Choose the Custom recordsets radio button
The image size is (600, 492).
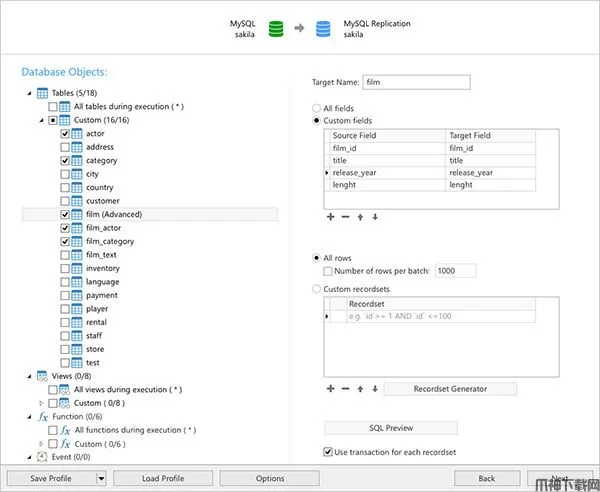317,289
